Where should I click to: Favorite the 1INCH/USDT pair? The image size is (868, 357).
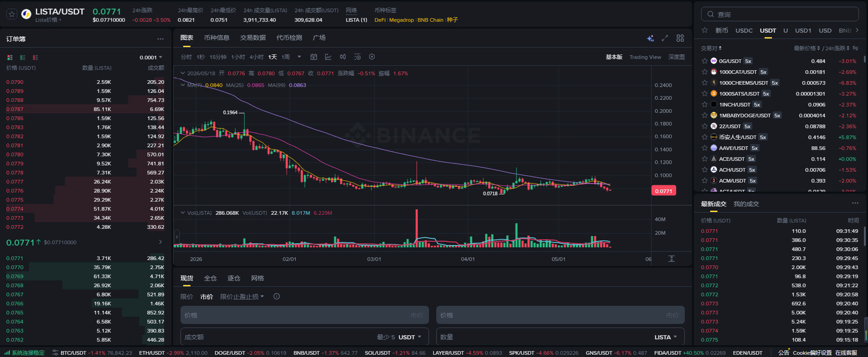(705, 104)
